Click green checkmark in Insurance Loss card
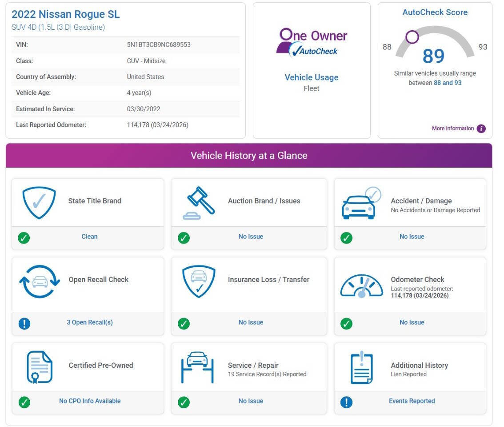Screen dimensions: 504x427 pyautogui.click(x=184, y=324)
